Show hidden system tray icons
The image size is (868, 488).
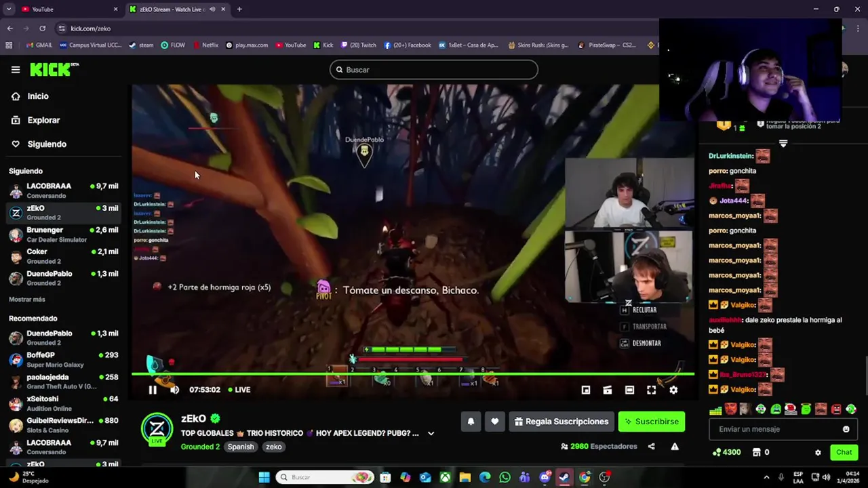point(766,477)
